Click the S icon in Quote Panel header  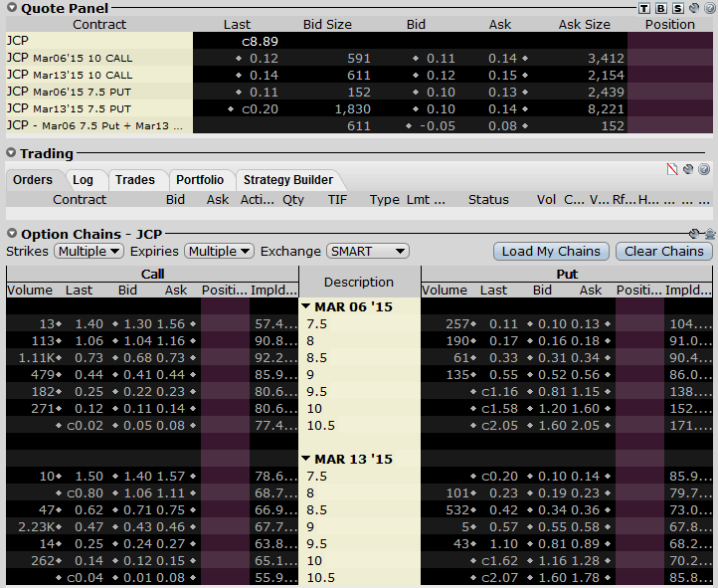[677, 8]
